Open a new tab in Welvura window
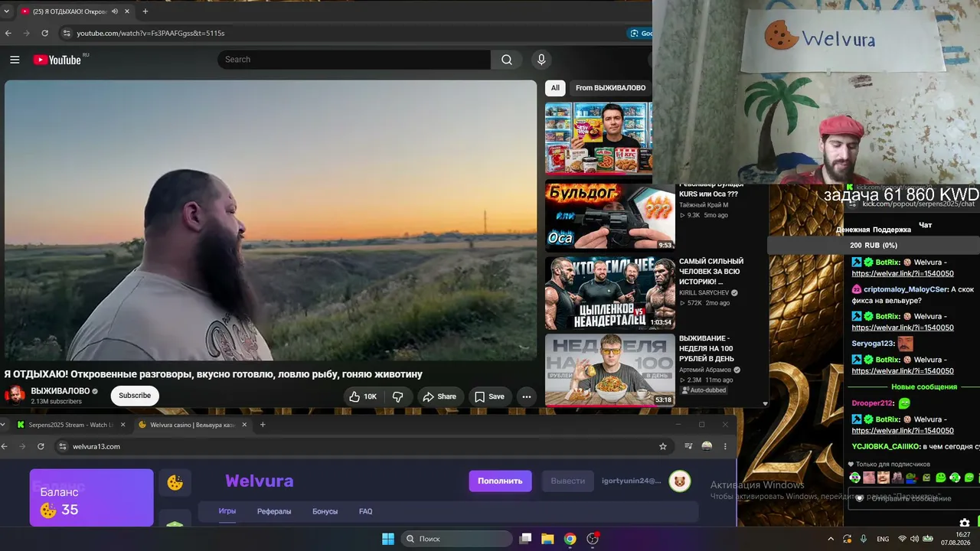This screenshot has width=980, height=551. click(263, 425)
